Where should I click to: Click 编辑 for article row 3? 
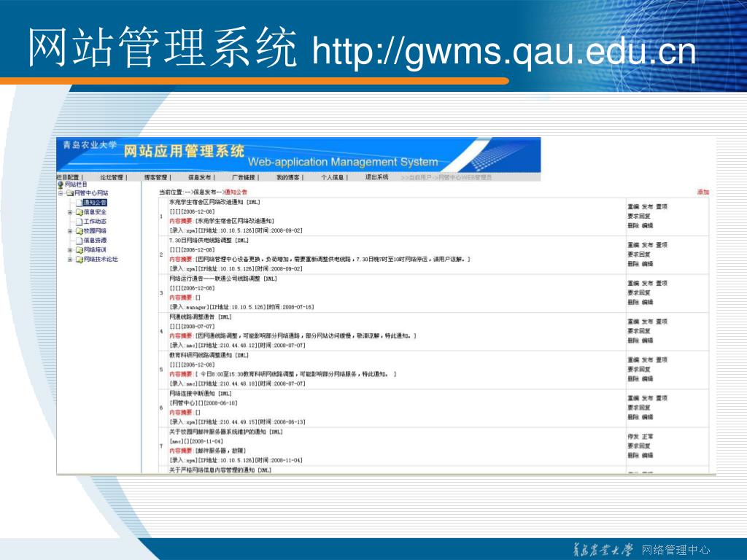click(648, 303)
